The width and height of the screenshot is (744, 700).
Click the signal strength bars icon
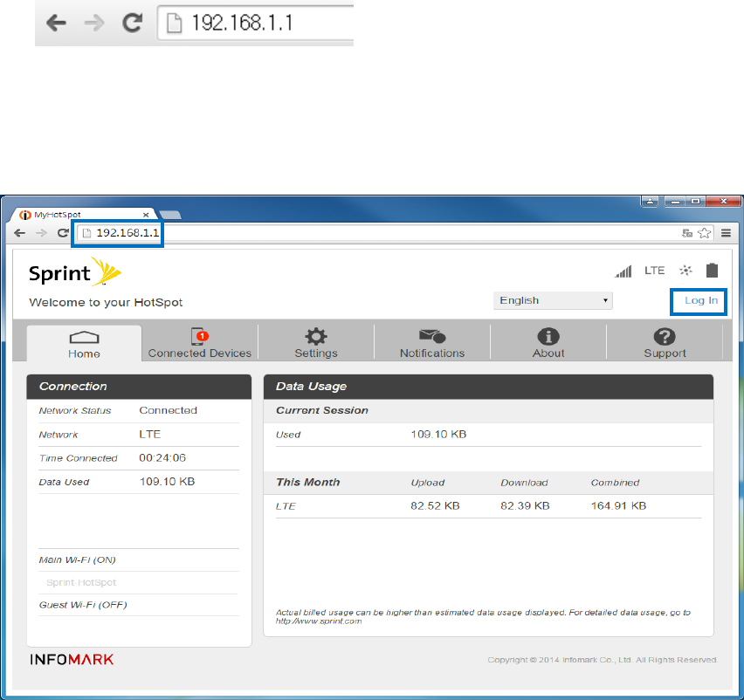pos(623,271)
